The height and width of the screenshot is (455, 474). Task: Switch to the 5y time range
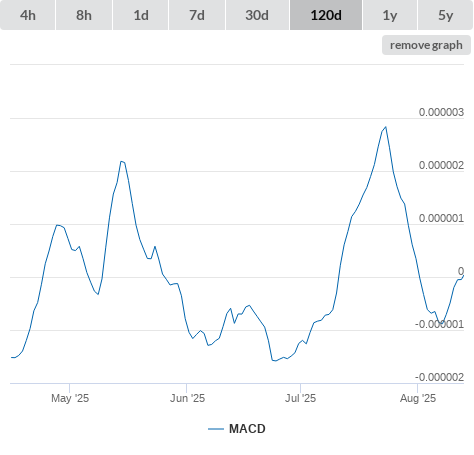click(x=446, y=15)
